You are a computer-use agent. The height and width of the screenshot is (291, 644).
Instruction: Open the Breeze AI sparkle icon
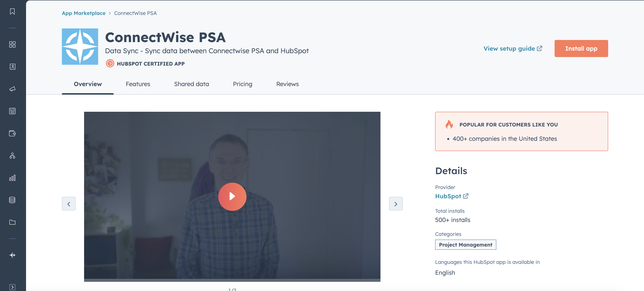12,255
